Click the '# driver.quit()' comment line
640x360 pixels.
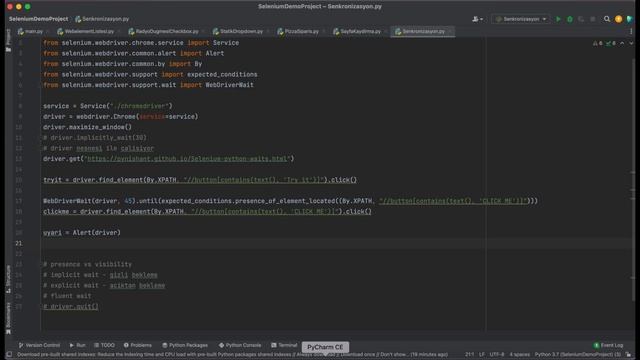pos(71,307)
